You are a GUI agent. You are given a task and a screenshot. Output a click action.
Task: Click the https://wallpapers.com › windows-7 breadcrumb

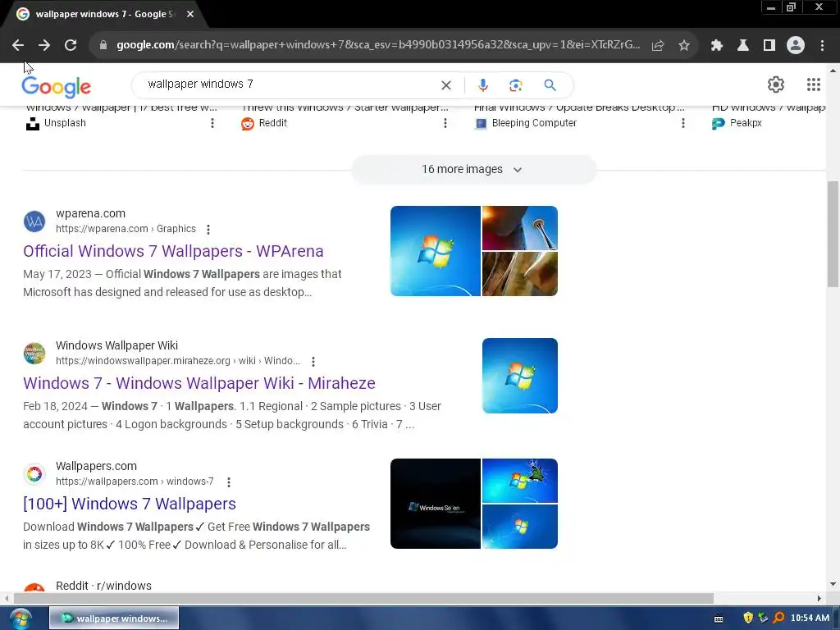tap(135, 482)
